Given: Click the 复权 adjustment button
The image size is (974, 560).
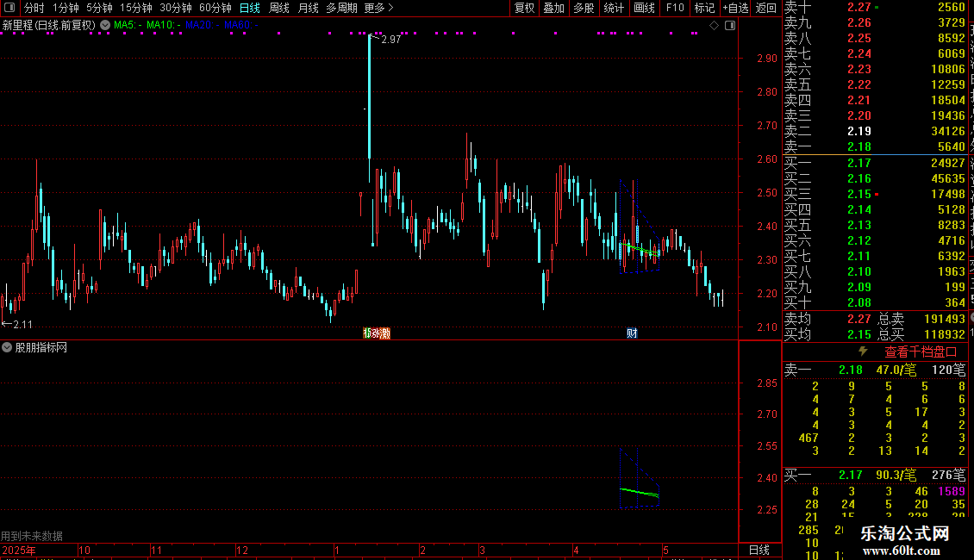Looking at the screenshot, I should pos(524,8).
